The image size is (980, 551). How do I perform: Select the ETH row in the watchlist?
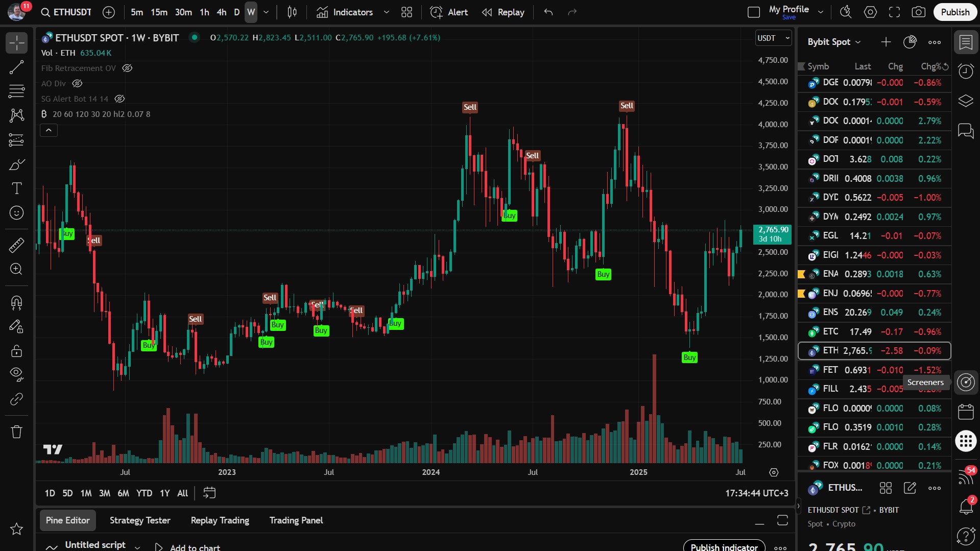pos(873,351)
